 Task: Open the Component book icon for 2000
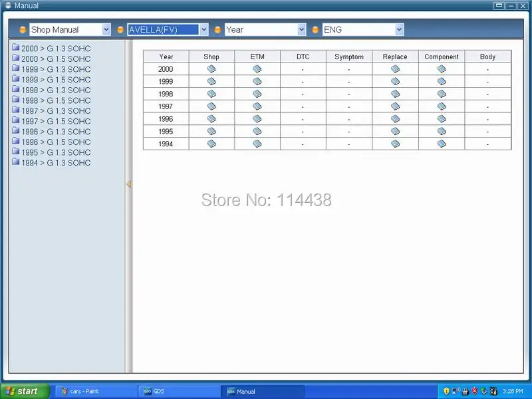point(442,69)
